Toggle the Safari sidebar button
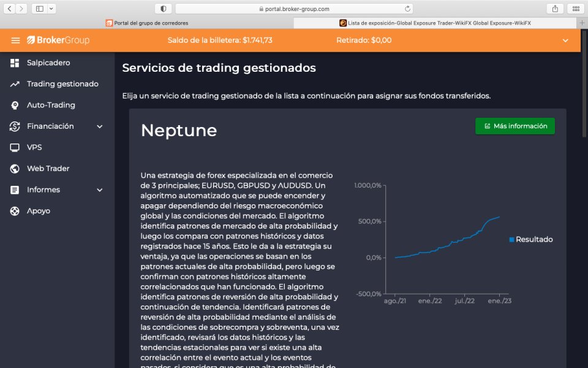The height and width of the screenshot is (368, 588). coord(40,9)
